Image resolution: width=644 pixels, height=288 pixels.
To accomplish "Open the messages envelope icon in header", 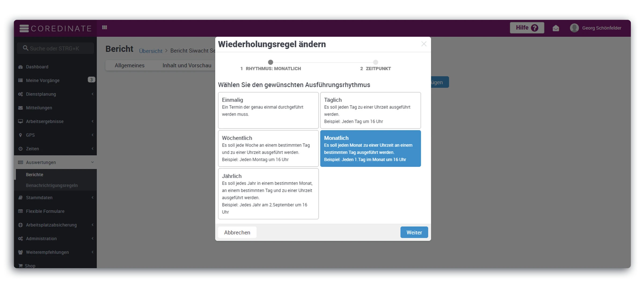I will [x=556, y=28].
